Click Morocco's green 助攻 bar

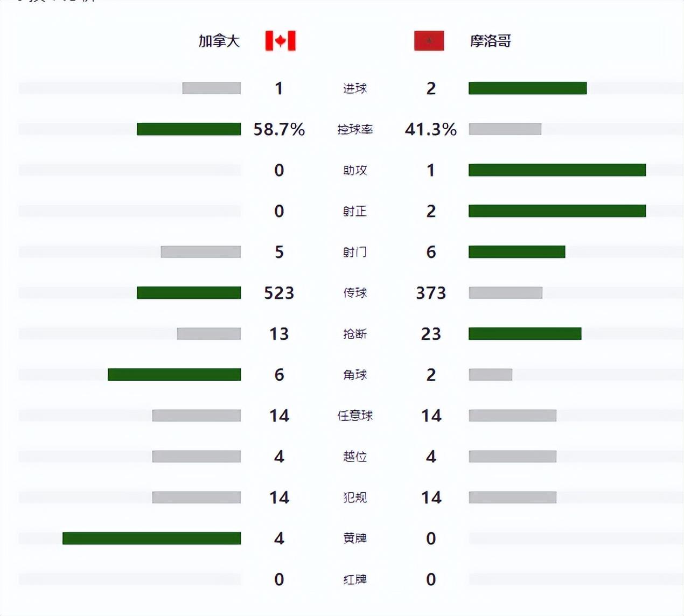[x=557, y=170]
